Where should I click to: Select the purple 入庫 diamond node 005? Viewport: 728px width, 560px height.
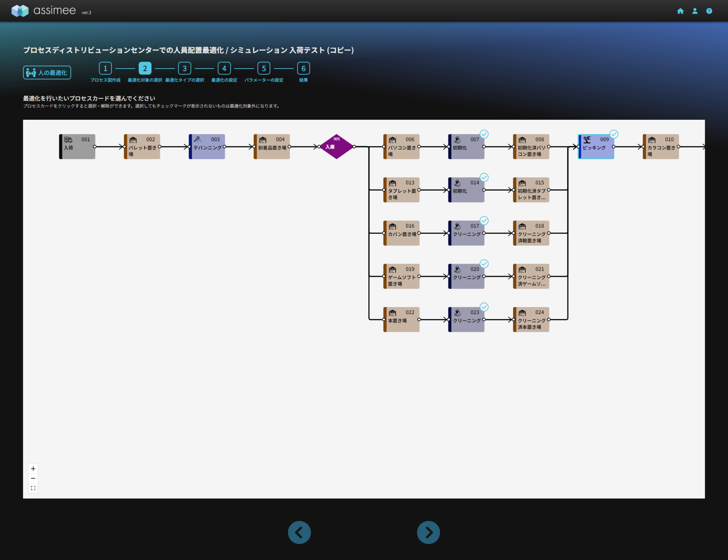point(336,146)
